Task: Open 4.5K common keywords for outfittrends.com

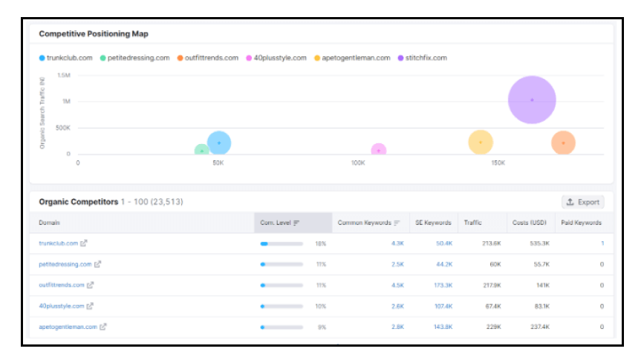Action: click(x=397, y=285)
